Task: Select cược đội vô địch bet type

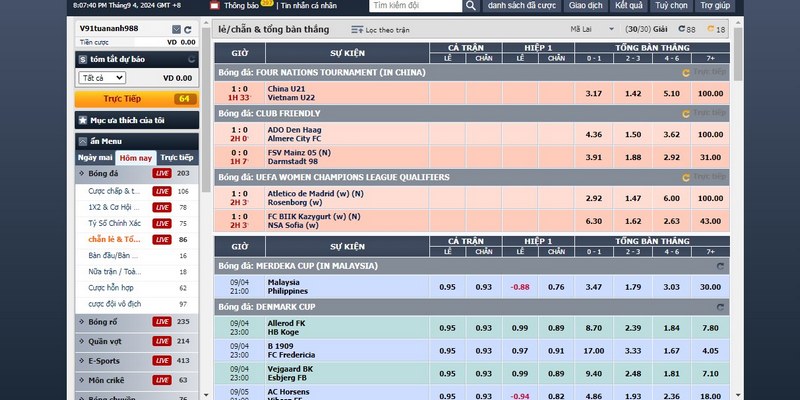Action: tap(114, 304)
